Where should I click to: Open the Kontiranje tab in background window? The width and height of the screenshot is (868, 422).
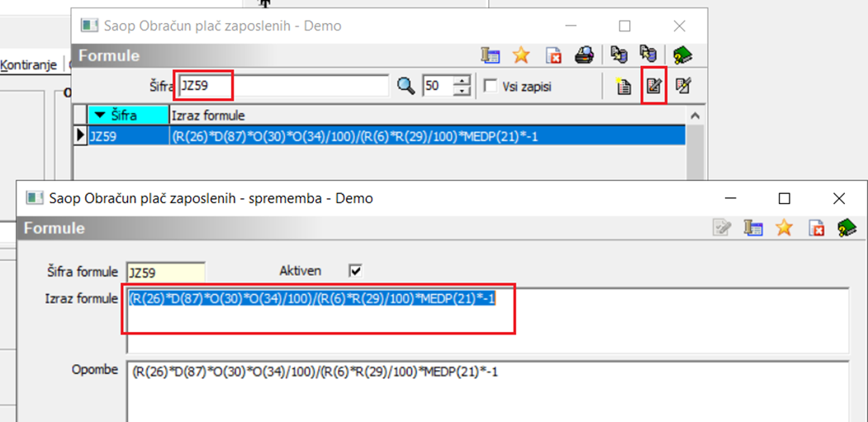pyautogui.click(x=30, y=65)
